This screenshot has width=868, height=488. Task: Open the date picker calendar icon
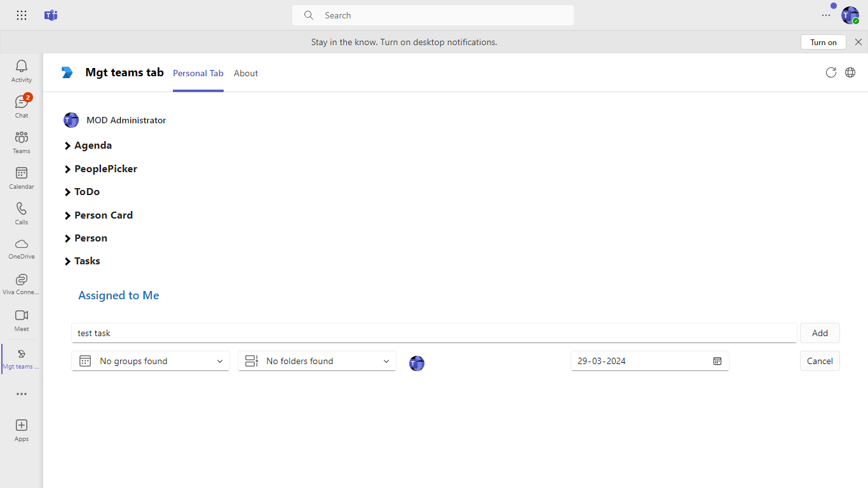(x=717, y=361)
